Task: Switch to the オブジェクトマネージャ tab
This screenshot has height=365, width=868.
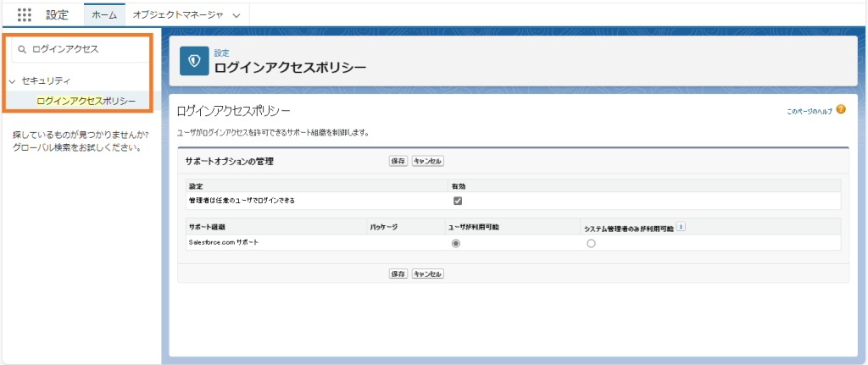Action: point(178,15)
